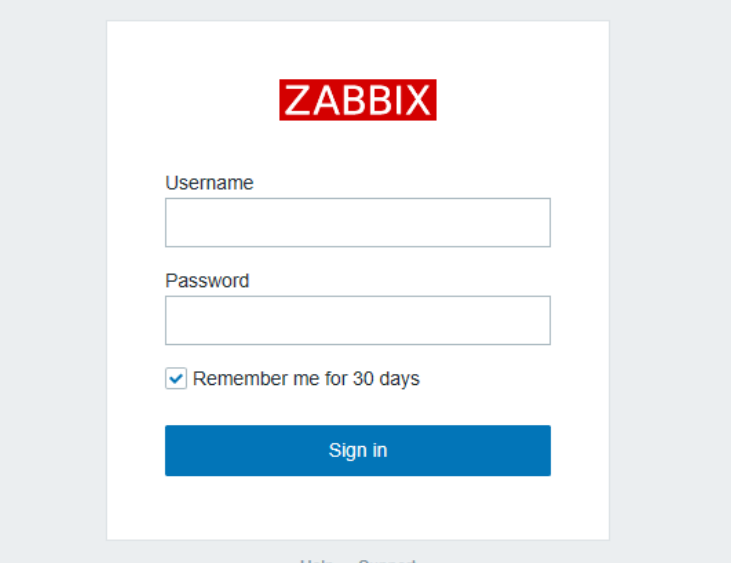The width and height of the screenshot is (731, 563).
Task: Place the cursor in the username text box
Action: [x=358, y=222]
